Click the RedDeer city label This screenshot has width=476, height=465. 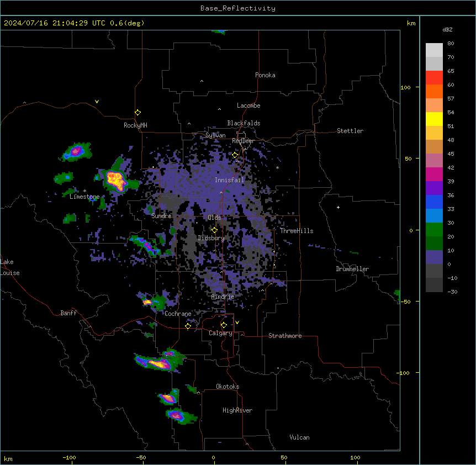point(243,141)
